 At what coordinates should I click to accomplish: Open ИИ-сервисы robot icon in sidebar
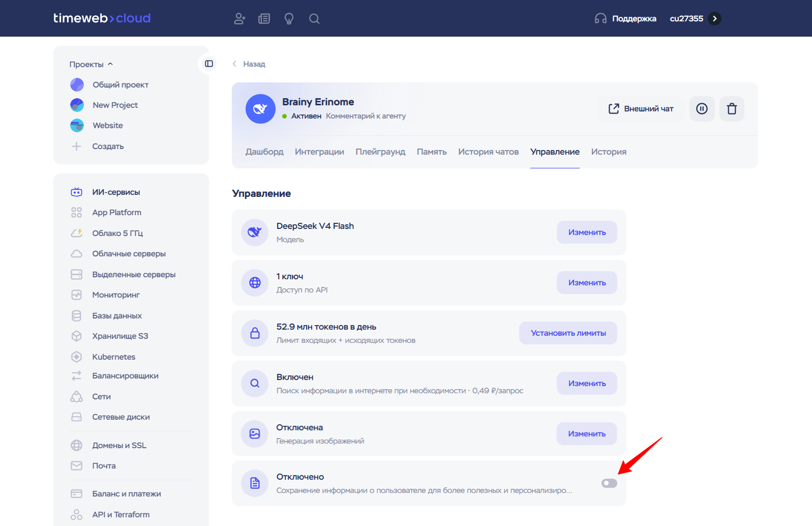coord(76,192)
